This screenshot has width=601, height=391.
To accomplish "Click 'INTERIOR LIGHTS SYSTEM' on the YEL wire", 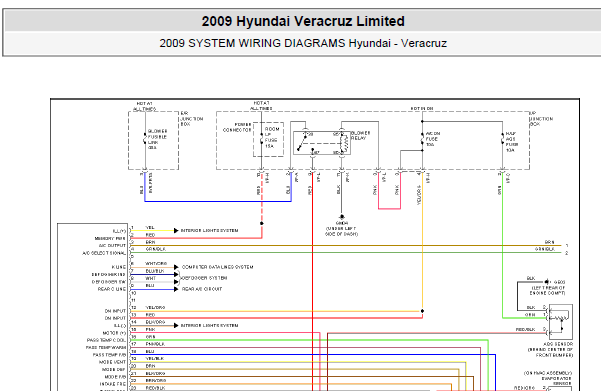I will (x=209, y=230).
